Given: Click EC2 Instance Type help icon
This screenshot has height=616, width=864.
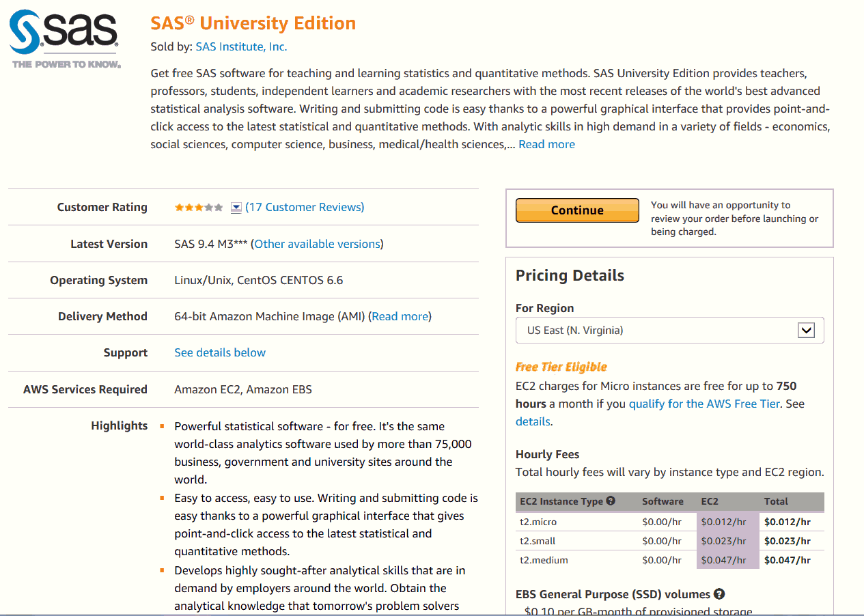Looking at the screenshot, I should click(x=611, y=501).
